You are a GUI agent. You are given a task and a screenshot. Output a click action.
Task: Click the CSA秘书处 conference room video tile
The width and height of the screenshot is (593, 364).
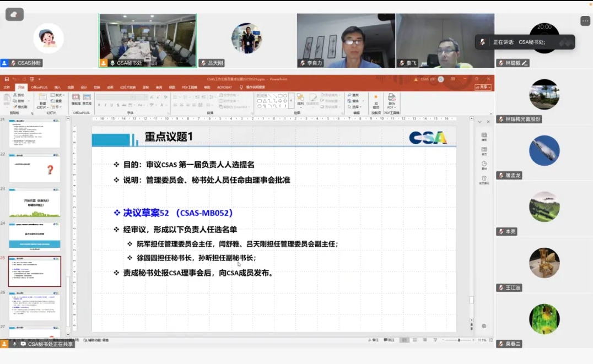coord(148,41)
